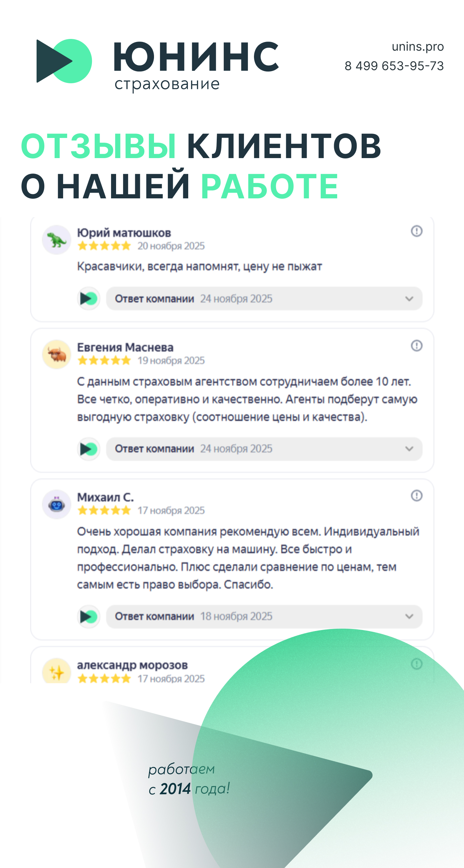464x868 pixels.
Task: Click company logo beside 24 ноября reply to Юрий
Action: coord(89,298)
